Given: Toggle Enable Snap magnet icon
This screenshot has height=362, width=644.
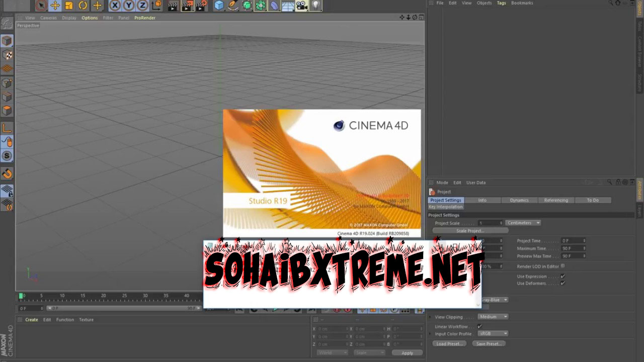Looking at the screenshot, I should click(7, 174).
